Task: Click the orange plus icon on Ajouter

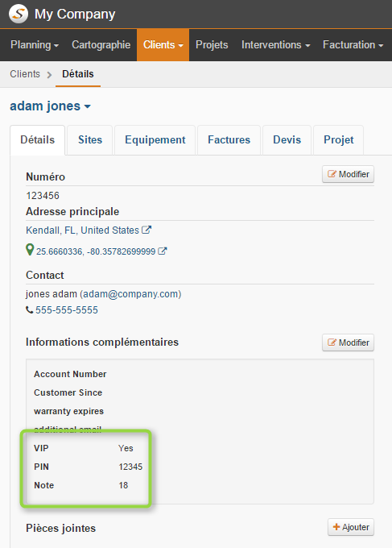Action: coord(336,527)
